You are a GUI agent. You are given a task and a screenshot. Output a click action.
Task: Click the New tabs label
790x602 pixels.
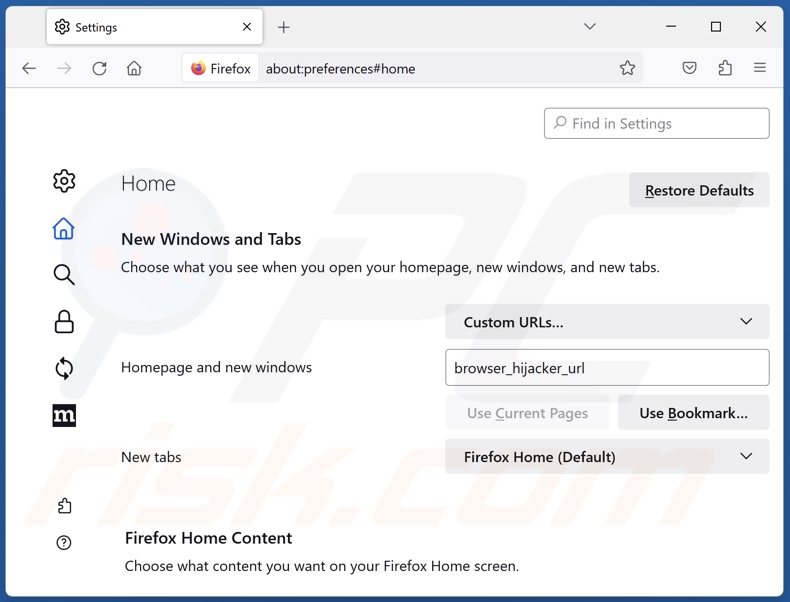click(151, 457)
